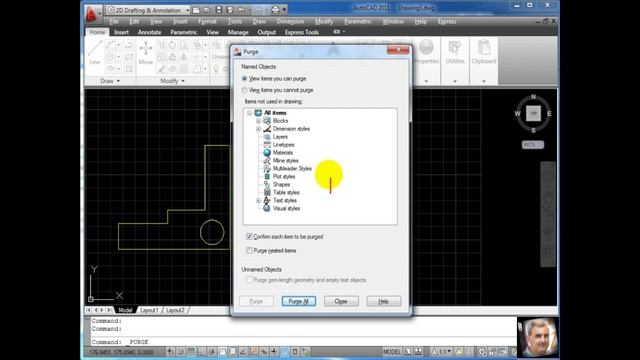Click the TOP face of the ViewCube
Screen dimensions: 640x360
coord(533,113)
